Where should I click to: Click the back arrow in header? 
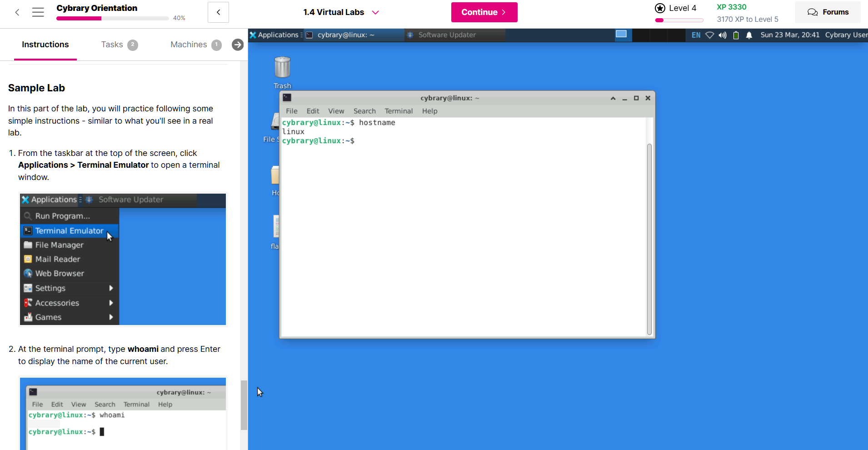pyautogui.click(x=17, y=12)
